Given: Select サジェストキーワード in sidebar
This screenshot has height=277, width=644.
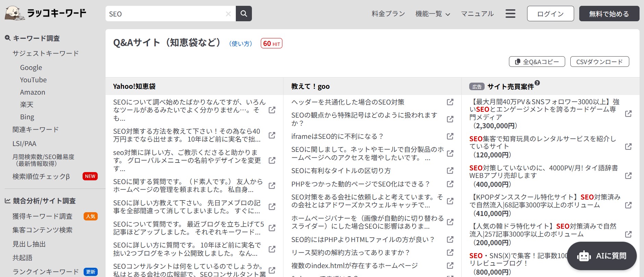Looking at the screenshot, I should [46, 53].
